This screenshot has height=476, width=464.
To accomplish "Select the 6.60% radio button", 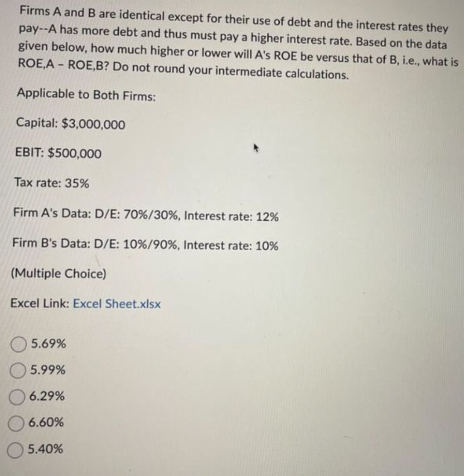I will tap(19, 423).
